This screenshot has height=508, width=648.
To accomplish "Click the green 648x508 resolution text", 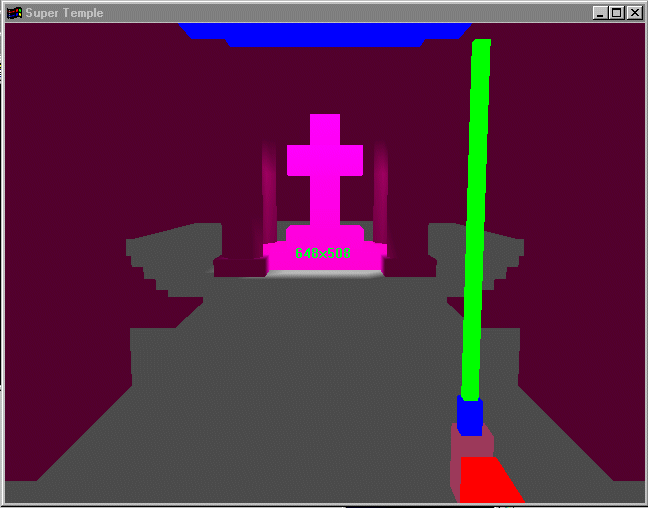I will click(x=323, y=253).
